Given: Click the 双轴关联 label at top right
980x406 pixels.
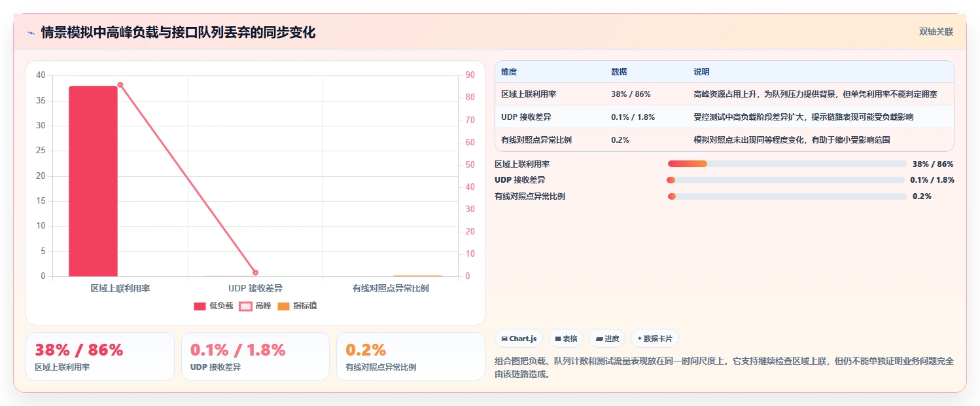Looking at the screenshot, I should 936,32.
